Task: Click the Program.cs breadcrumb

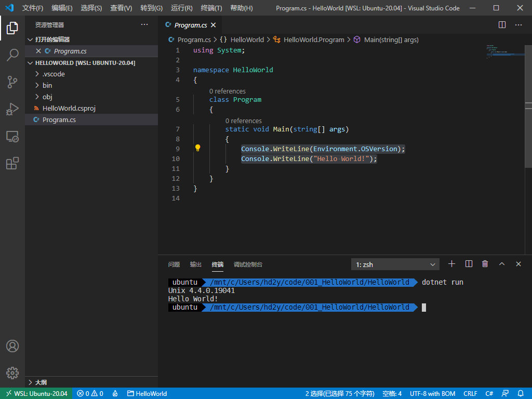Action: (x=190, y=39)
